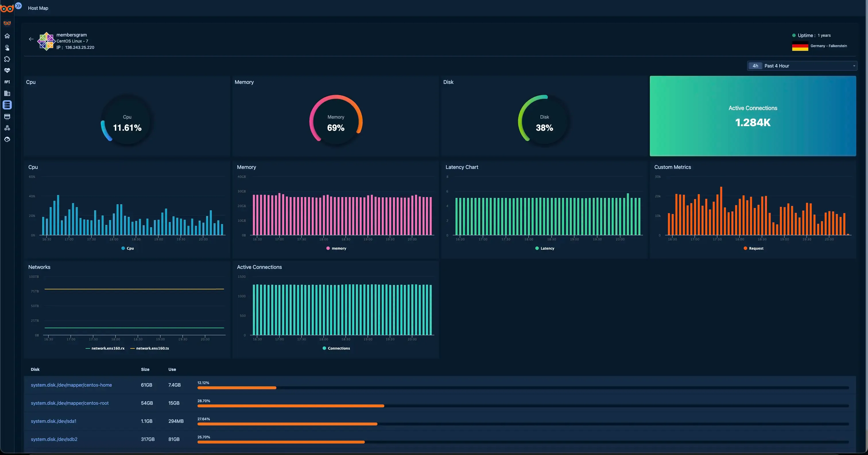The image size is (868, 455).
Task: Click the Memory gauge showing 69%
Action: (336, 120)
